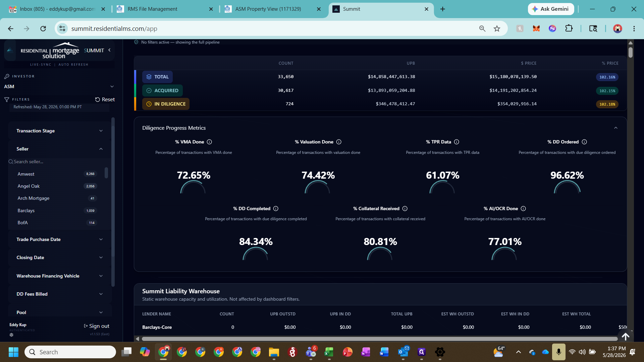Expand the Closing Date filter
Viewport: 644px width, 362px height.
tap(60, 257)
